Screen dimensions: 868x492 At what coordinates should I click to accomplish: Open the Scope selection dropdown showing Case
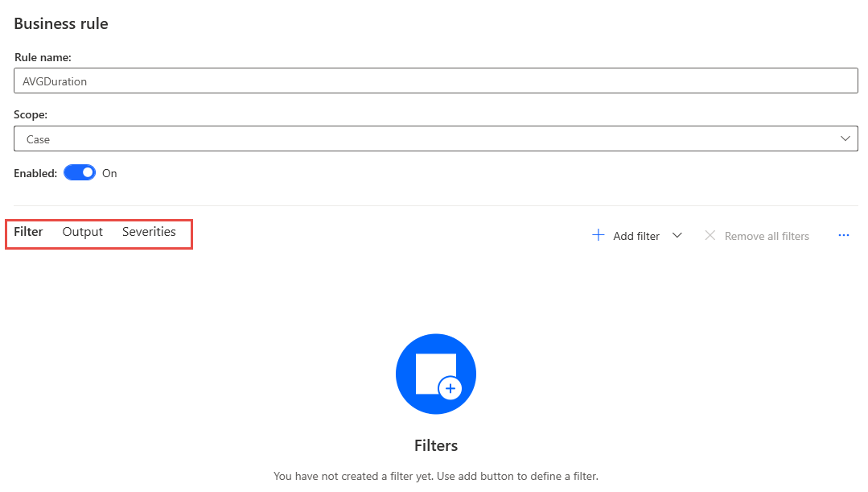434,138
